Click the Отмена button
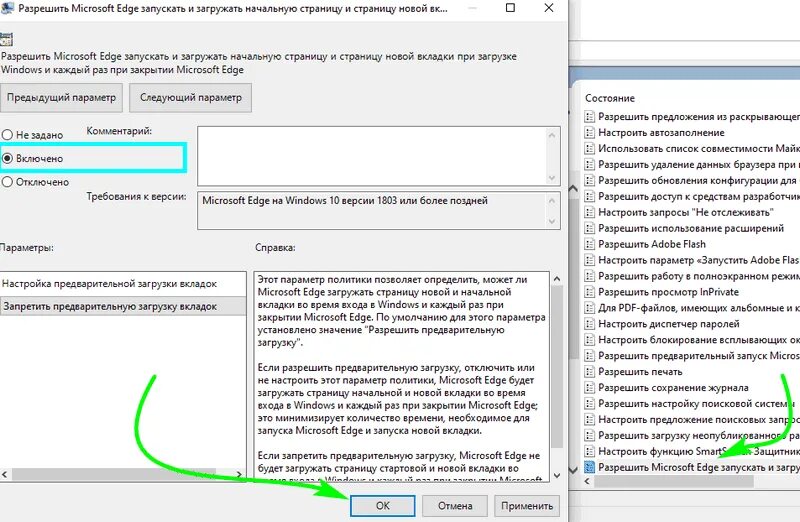The width and height of the screenshot is (800, 522). (455, 506)
